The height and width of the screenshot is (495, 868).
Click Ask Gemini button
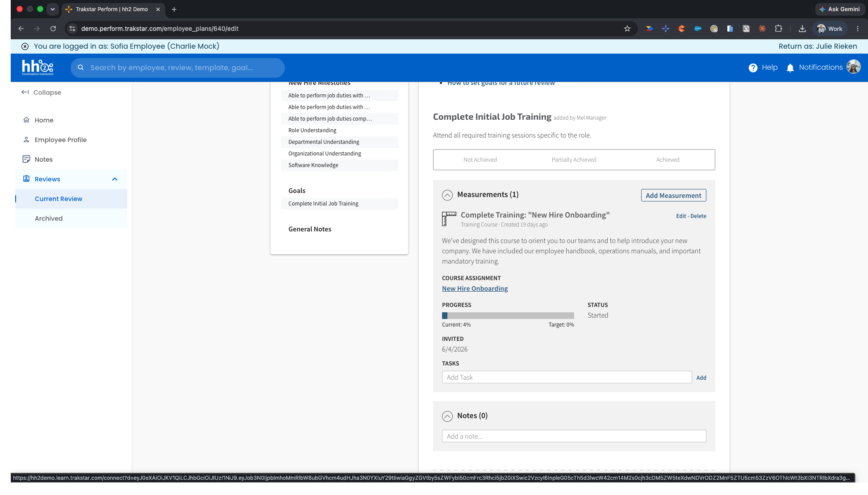coord(839,9)
